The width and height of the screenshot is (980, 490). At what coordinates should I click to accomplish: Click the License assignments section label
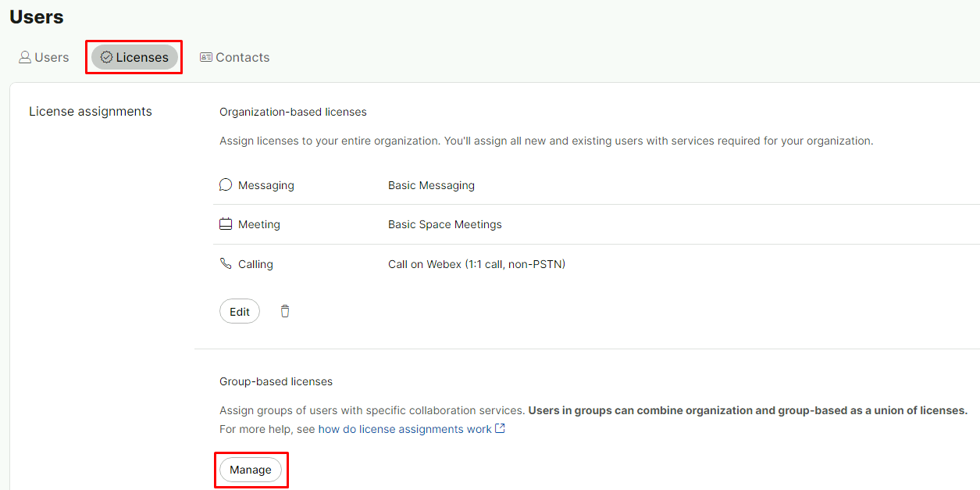[x=91, y=112]
